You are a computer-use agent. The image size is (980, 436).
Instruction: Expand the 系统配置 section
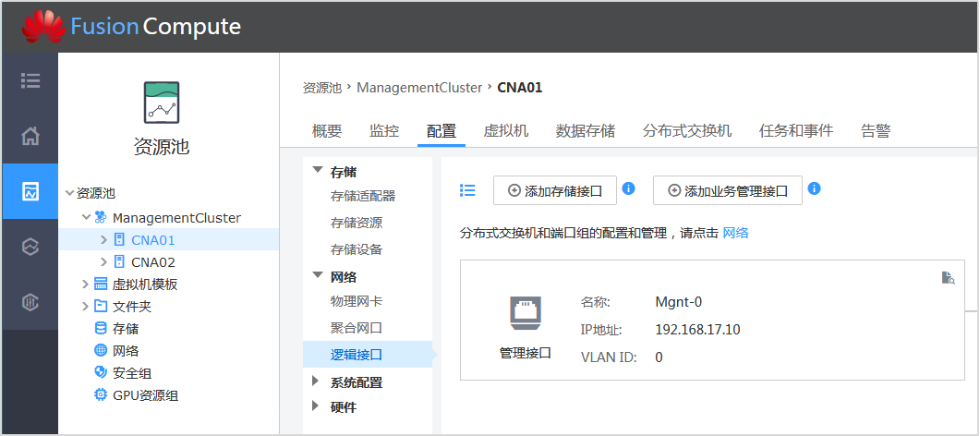(316, 381)
